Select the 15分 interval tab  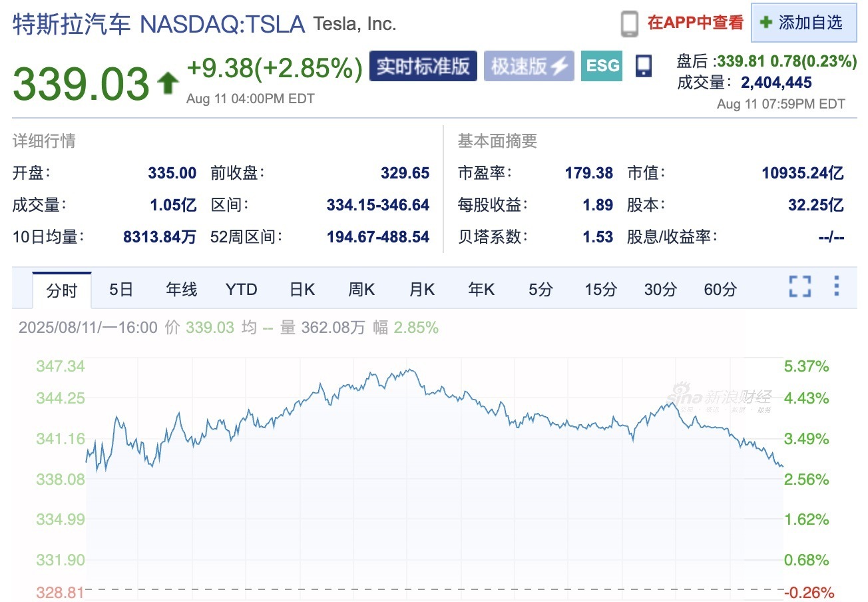tap(600, 290)
